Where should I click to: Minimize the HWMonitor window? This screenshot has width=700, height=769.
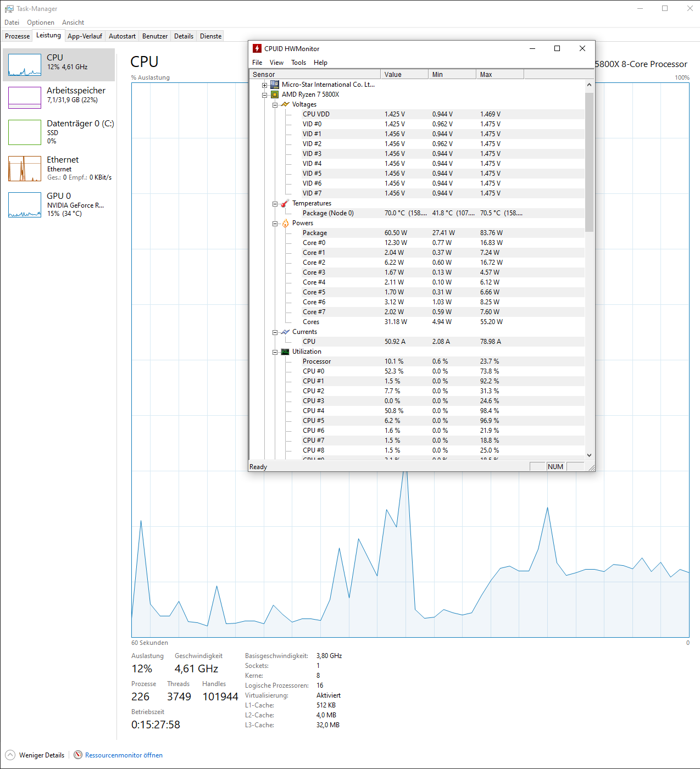[532, 48]
